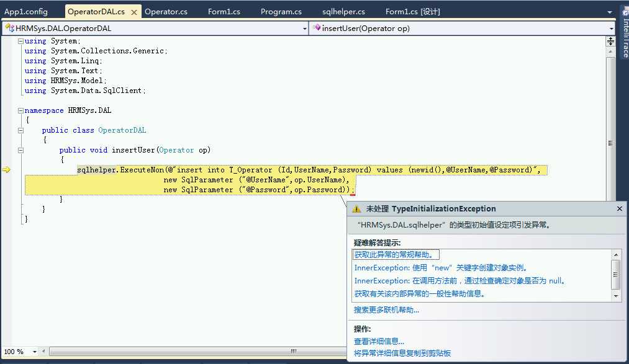Collapse the insertUser method block
This screenshot has width=629, height=364.
pos(20,151)
